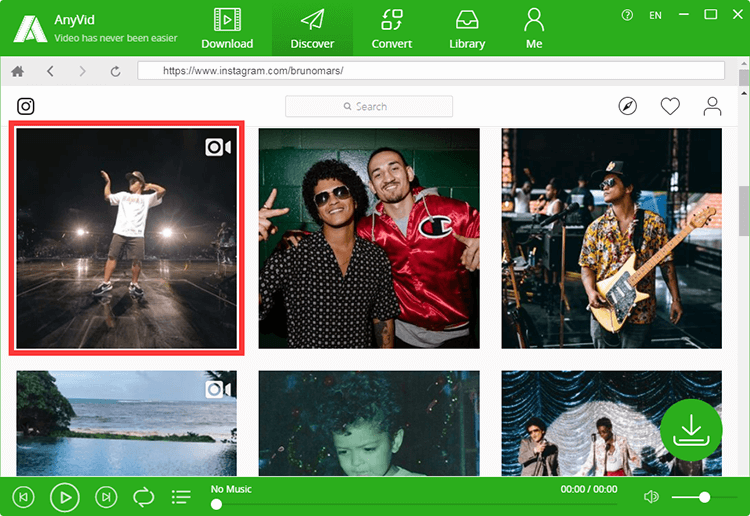Click the URL address bar
The height and width of the screenshot is (516, 750).
(431, 71)
